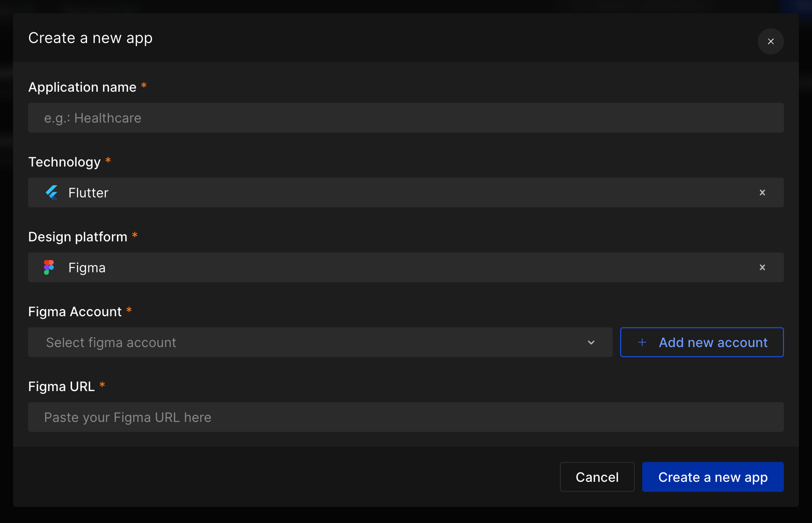Open the Technology dropdown showing Flutter
The height and width of the screenshot is (523, 812).
(406, 193)
